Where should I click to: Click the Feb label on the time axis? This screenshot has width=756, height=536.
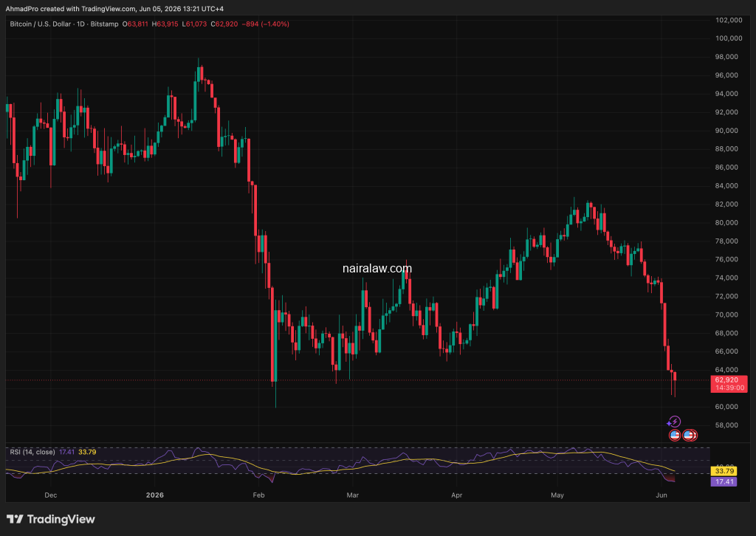click(258, 495)
